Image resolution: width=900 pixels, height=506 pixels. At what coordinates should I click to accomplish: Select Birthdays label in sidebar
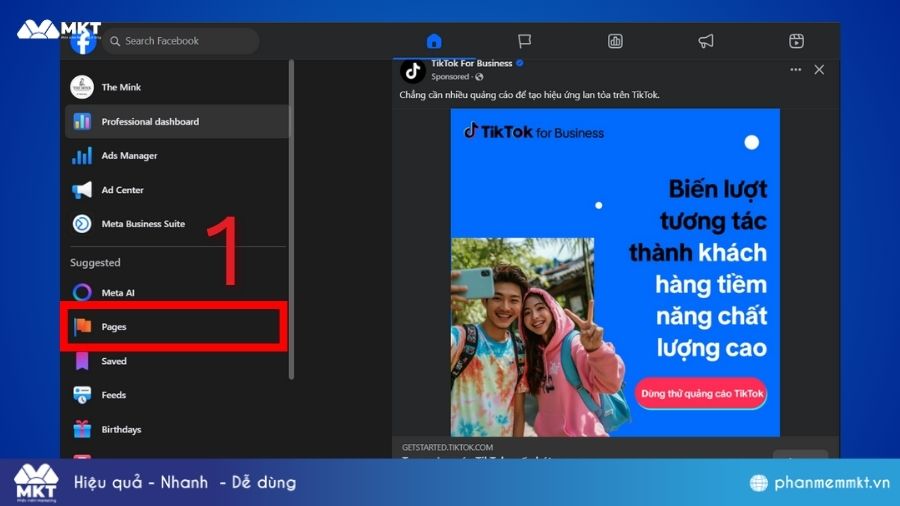121,429
